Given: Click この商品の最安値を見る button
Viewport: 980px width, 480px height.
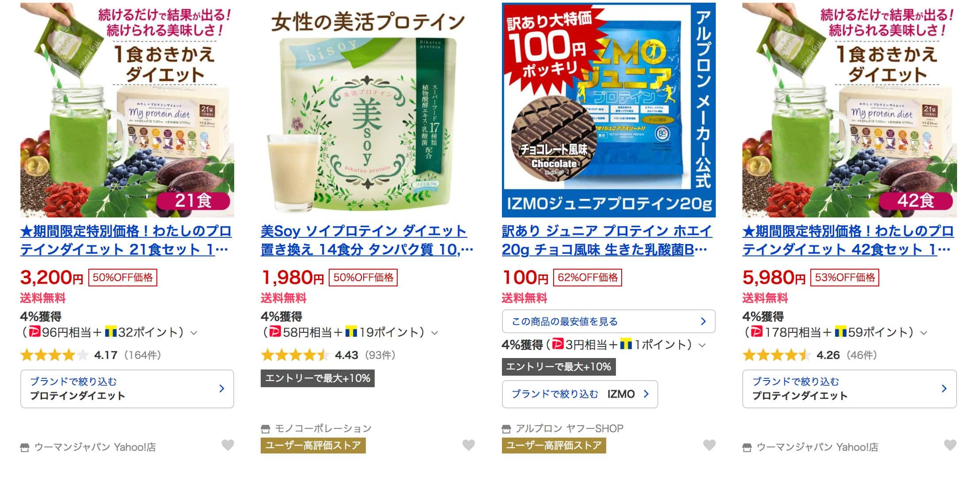Looking at the screenshot, I should click(608, 321).
